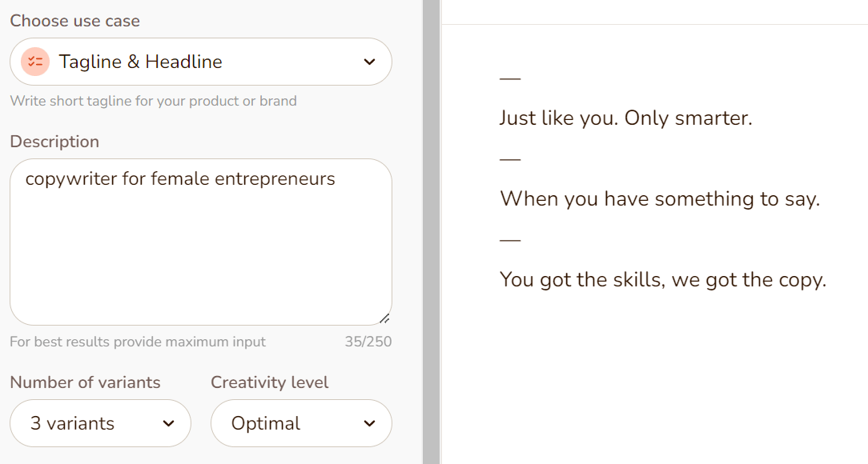Click the first separator dash above results
This screenshot has width=868, height=464.
click(510, 78)
